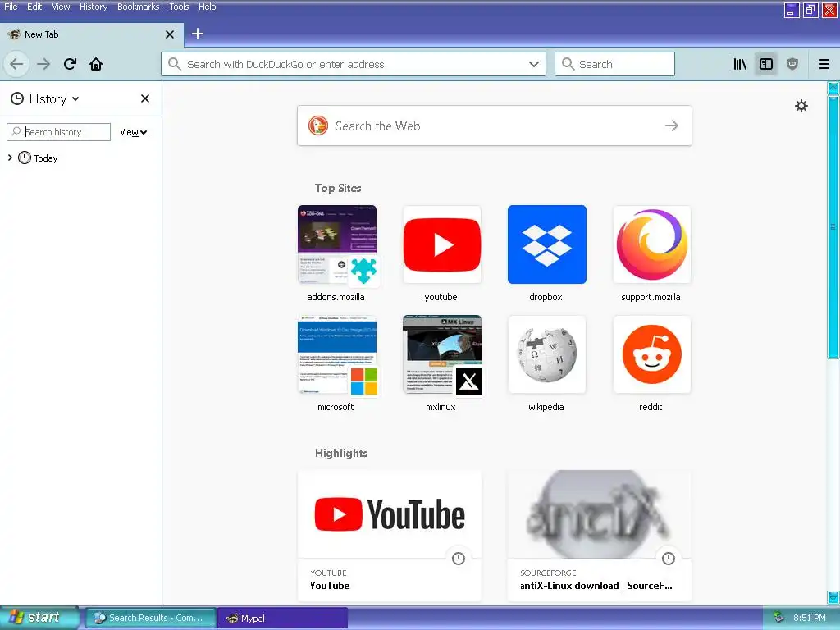Viewport: 840px width, 630px height.
Task: Open the Windows start button
Action: tap(39, 617)
